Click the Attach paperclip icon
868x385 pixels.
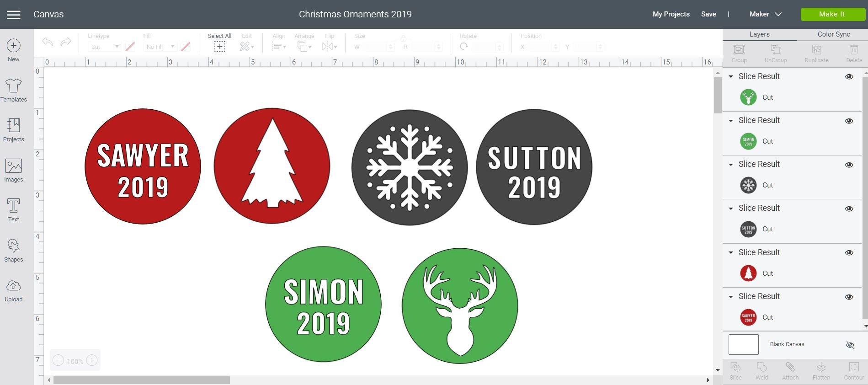click(790, 367)
